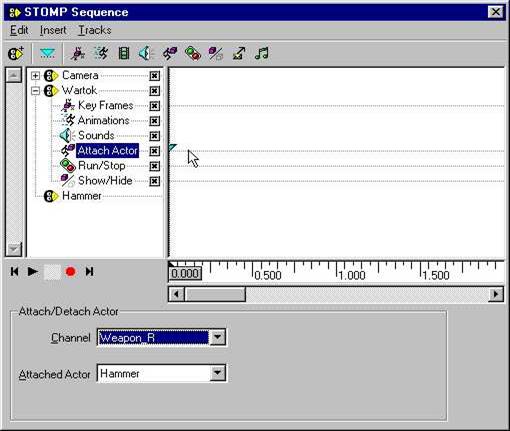Open the Insert menu
The width and height of the screenshot is (510, 431).
click(x=53, y=30)
